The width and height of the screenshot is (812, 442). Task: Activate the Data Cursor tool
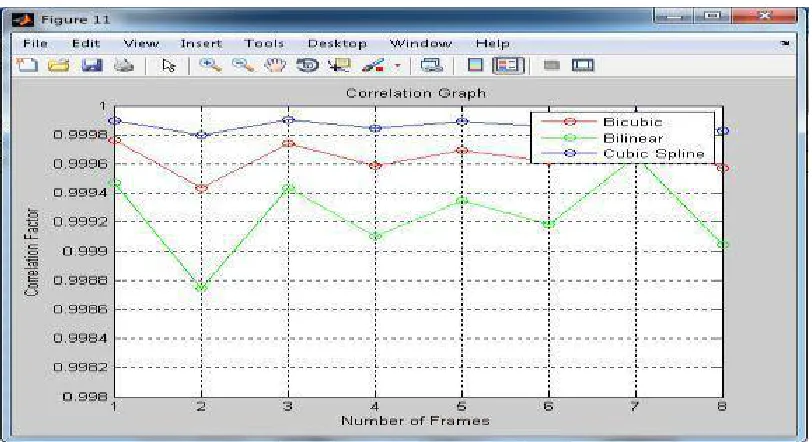click(339, 65)
